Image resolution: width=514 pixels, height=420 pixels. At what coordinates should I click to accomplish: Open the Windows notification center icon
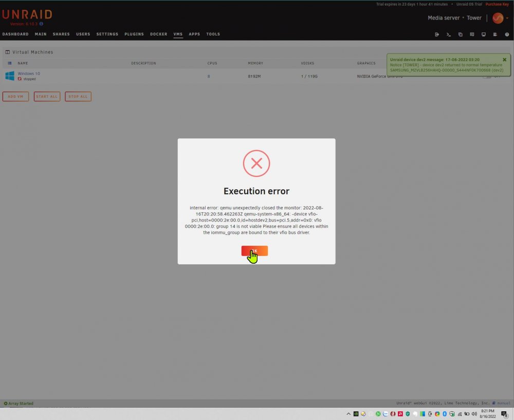(505, 414)
